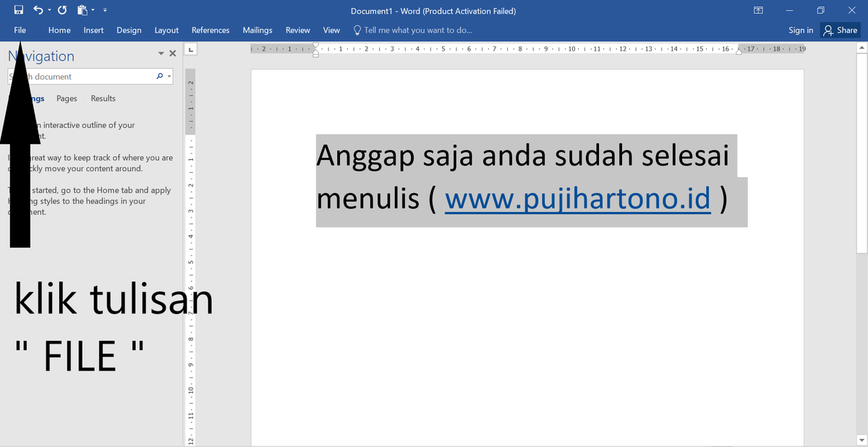Click the Repeat/Redo circular arrow icon

coord(62,11)
